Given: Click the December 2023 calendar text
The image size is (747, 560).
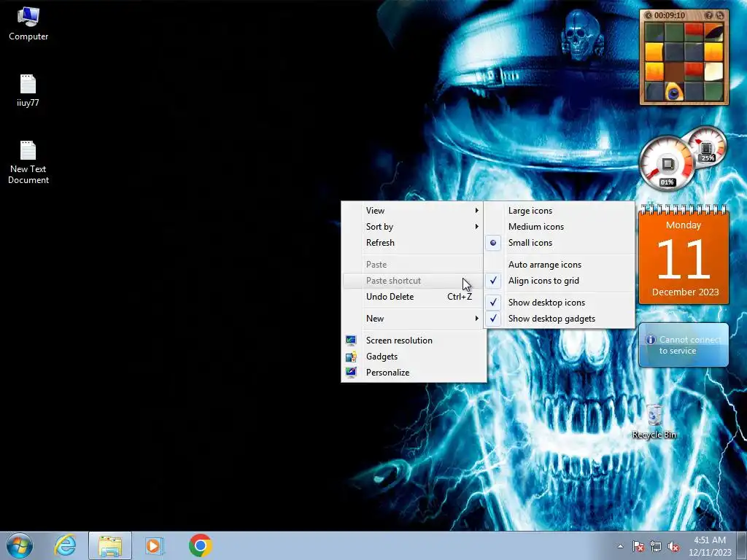Looking at the screenshot, I should [x=685, y=292].
